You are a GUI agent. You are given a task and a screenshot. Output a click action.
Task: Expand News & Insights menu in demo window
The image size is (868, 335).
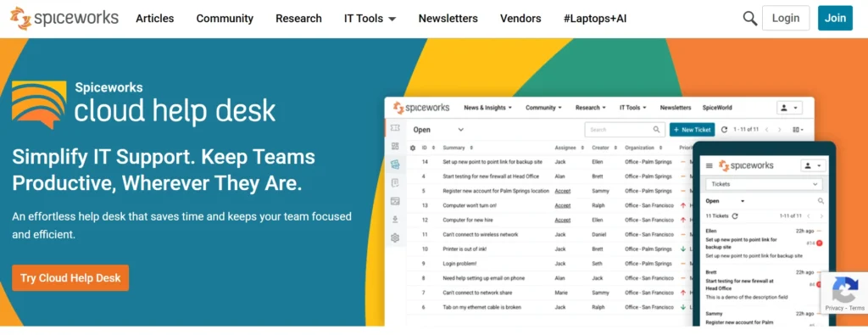click(487, 108)
